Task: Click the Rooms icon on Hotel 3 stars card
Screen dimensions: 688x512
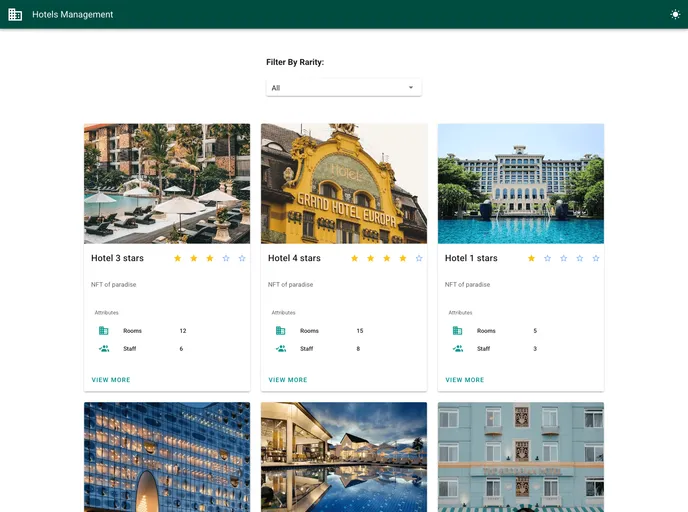Action: tap(104, 331)
